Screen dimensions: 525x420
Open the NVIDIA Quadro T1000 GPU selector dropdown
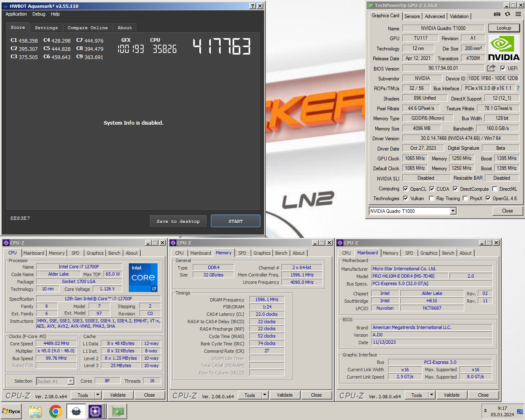coord(453,211)
